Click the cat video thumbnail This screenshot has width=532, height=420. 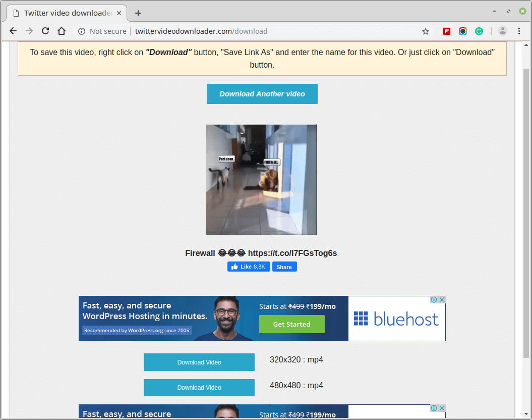(x=261, y=179)
